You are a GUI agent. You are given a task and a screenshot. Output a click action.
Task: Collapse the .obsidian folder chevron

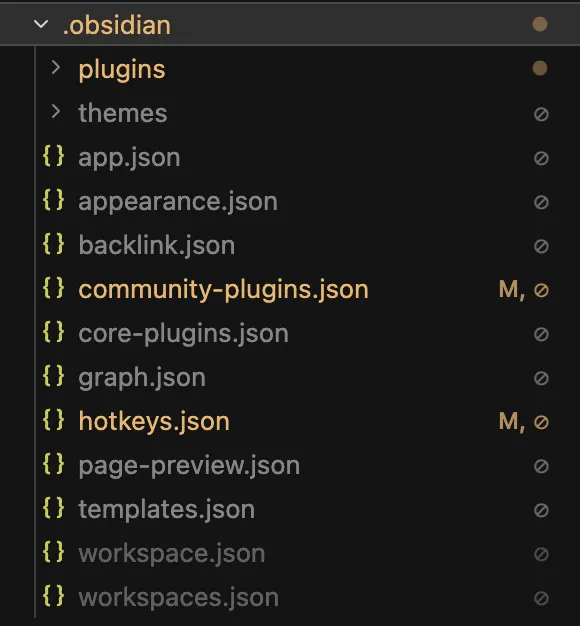tap(41, 25)
